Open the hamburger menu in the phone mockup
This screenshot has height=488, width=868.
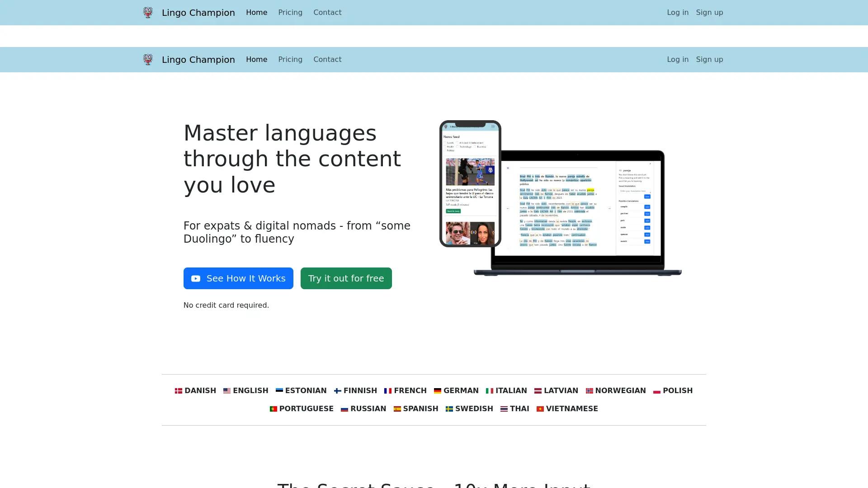click(x=493, y=127)
